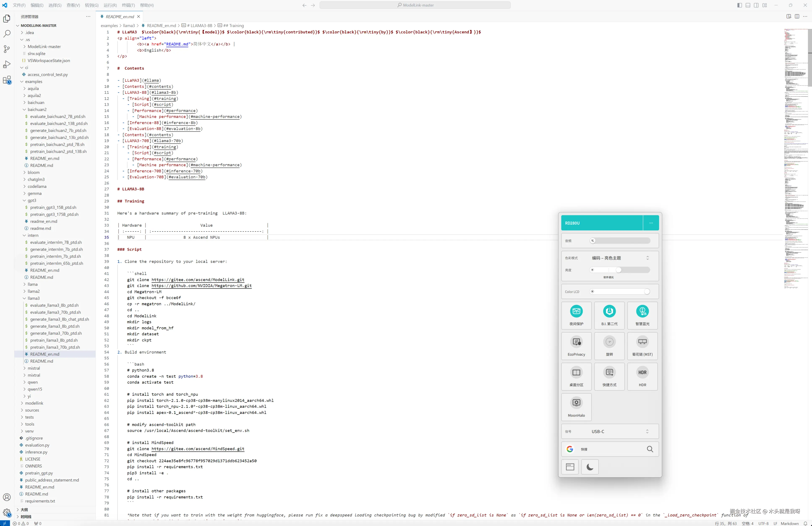
Task: Open Run and Debug view
Action: point(7,64)
